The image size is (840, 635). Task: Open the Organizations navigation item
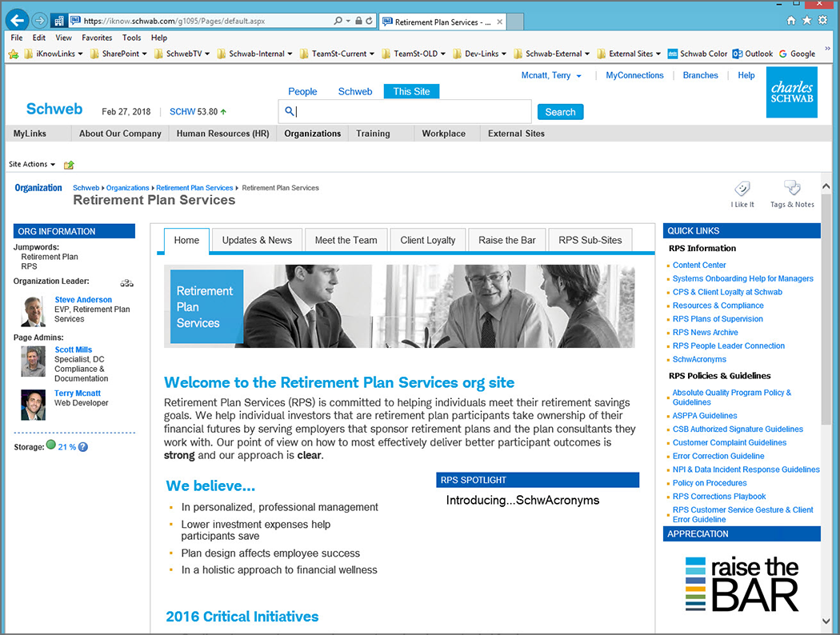pyautogui.click(x=312, y=134)
